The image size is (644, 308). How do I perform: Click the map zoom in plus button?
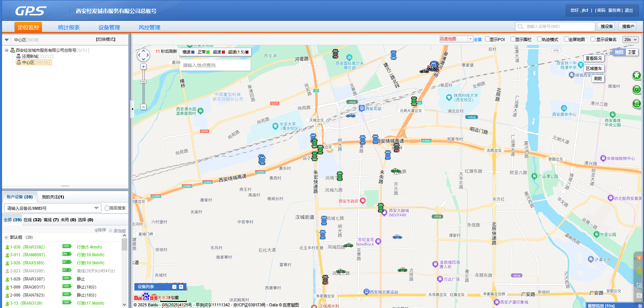point(143,67)
